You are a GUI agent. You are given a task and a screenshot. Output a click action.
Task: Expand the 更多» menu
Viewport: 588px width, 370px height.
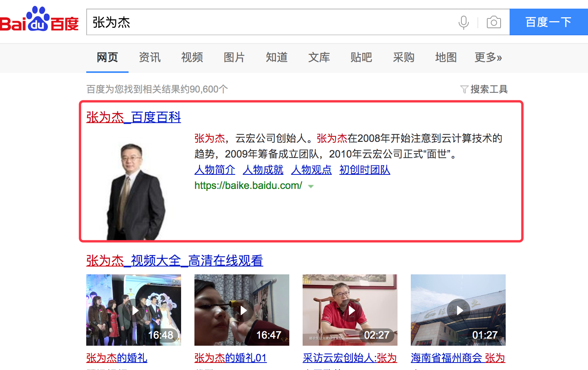pyautogui.click(x=488, y=58)
